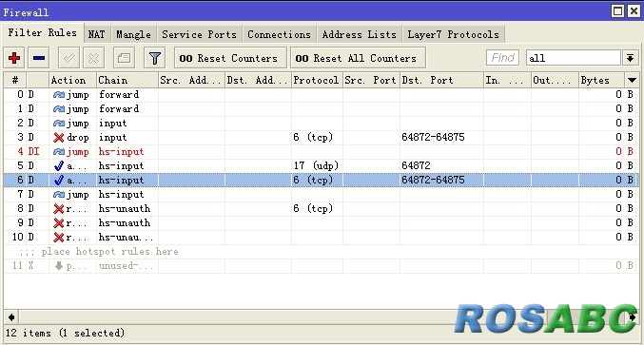Select 'hs-unau...' chain in rule 10
The height and width of the screenshot is (345, 644).
(126, 237)
